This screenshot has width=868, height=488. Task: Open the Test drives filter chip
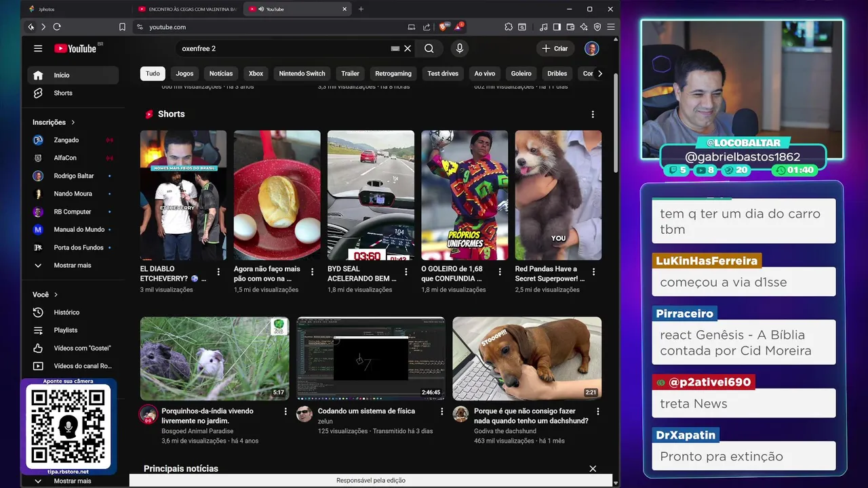(443, 73)
